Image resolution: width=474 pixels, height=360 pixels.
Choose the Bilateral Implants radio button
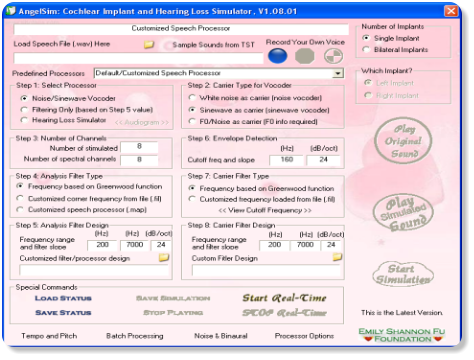pos(366,50)
